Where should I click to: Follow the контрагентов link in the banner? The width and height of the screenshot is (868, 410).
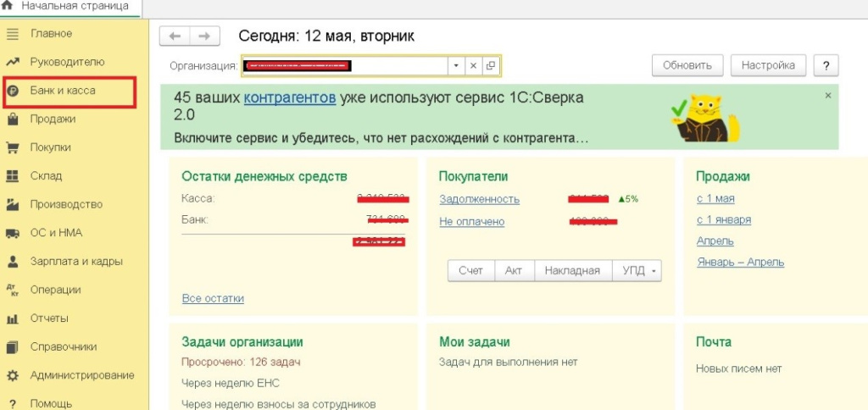click(x=290, y=98)
